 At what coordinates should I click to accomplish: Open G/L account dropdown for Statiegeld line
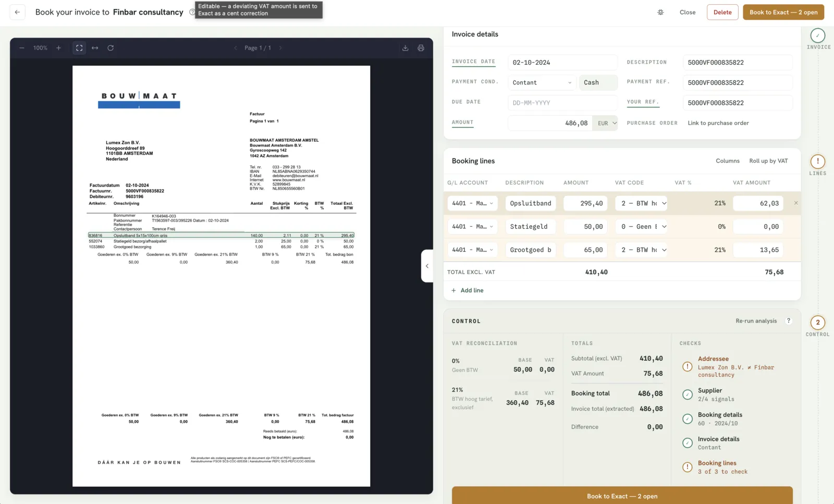click(x=472, y=227)
